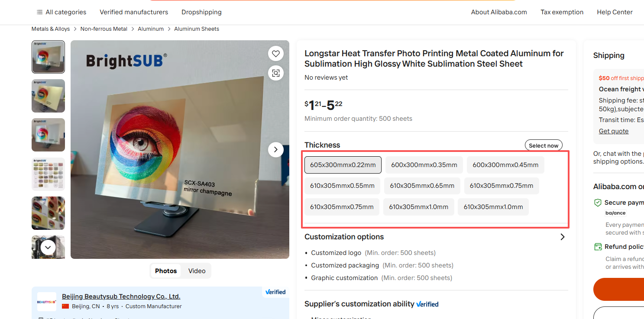
Task: Switch to Video tab
Action: 197,271
